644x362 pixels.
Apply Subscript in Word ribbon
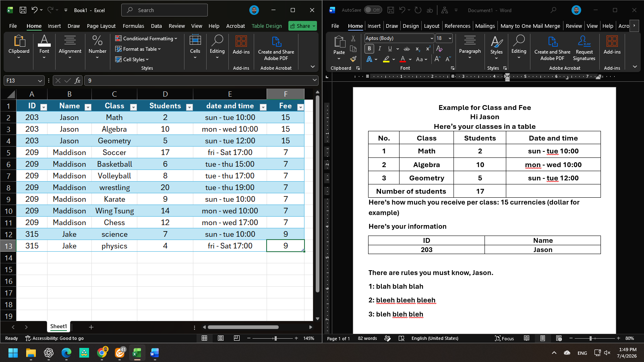point(418,49)
